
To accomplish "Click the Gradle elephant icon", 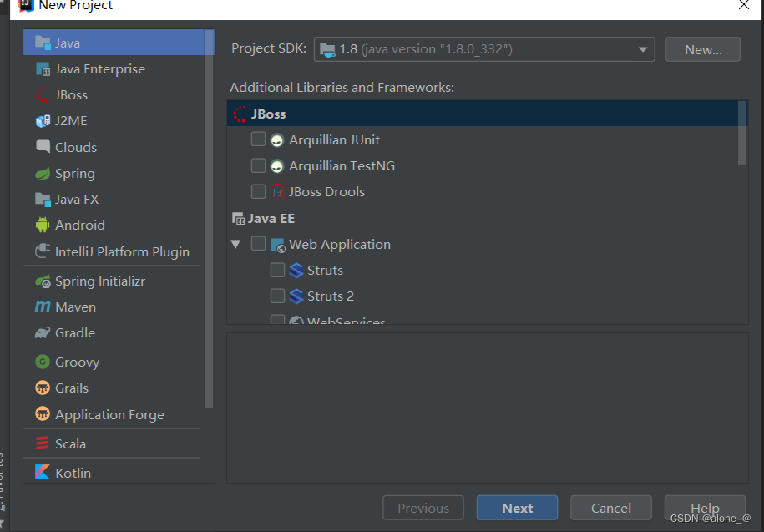I will (43, 332).
